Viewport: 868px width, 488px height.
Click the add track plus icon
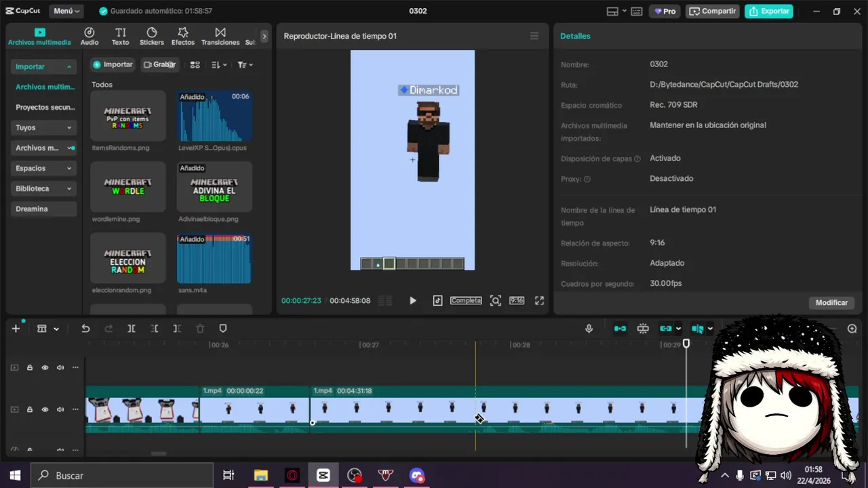tap(16, 329)
